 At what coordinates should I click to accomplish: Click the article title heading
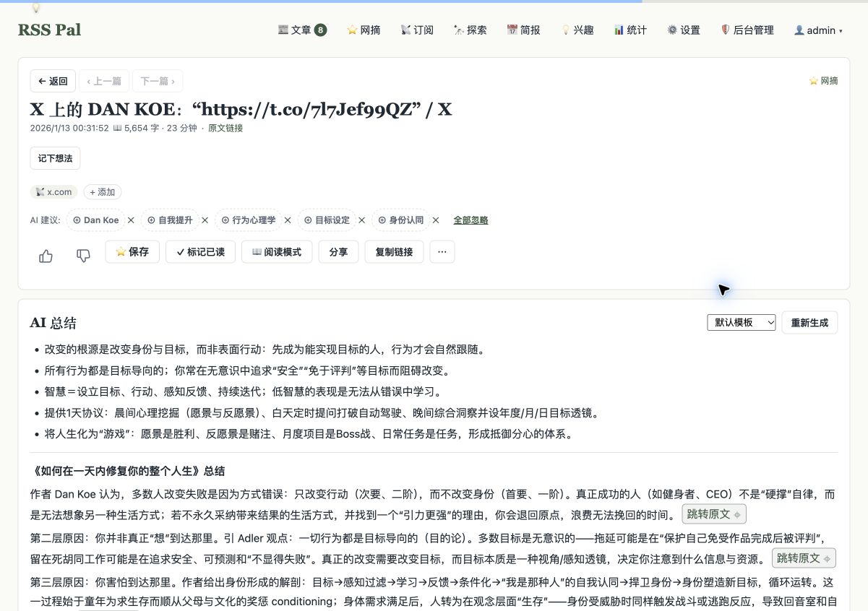pyautogui.click(x=241, y=110)
